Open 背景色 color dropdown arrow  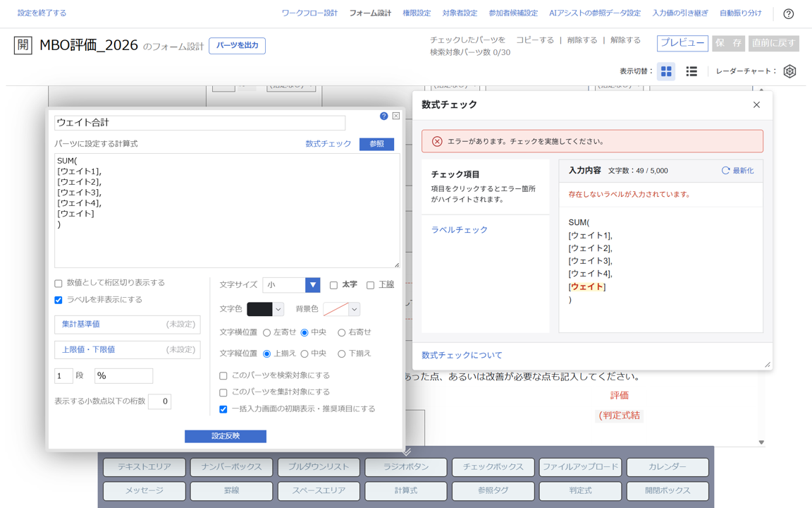click(355, 310)
